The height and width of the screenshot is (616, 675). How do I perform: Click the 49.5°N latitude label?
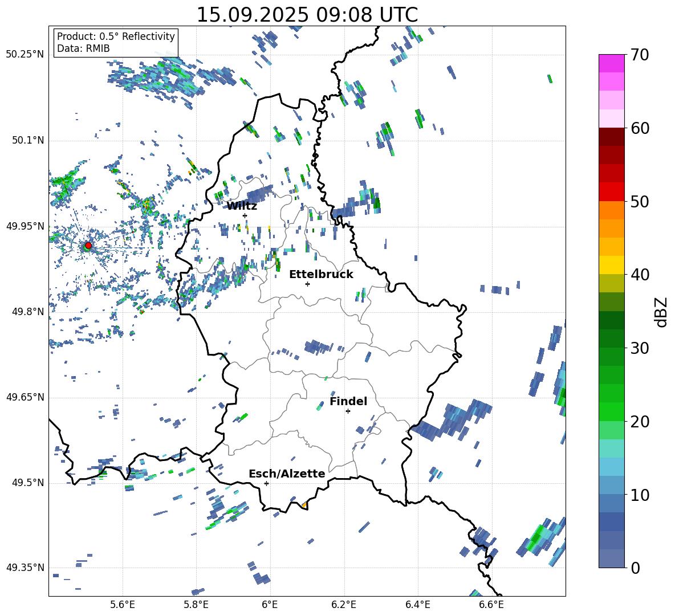[27, 483]
